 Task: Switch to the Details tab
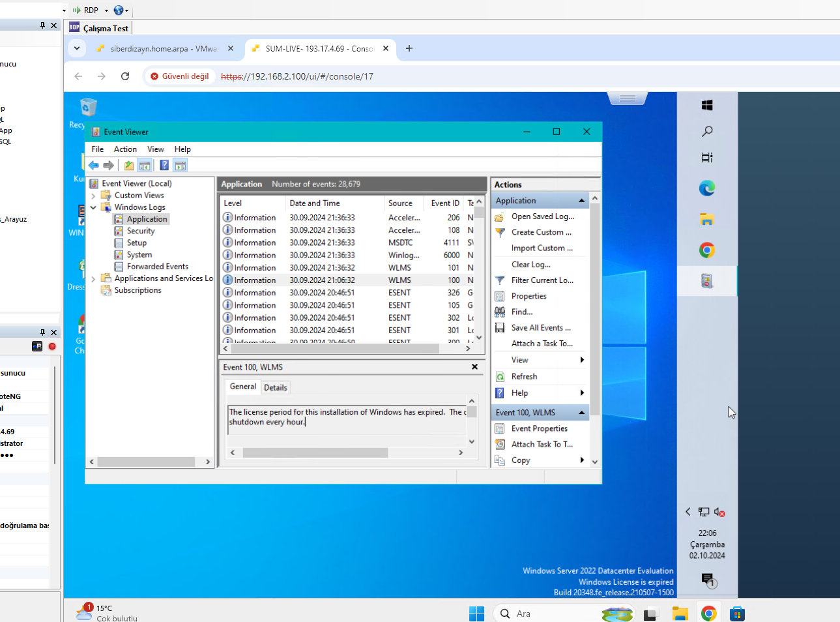275,387
